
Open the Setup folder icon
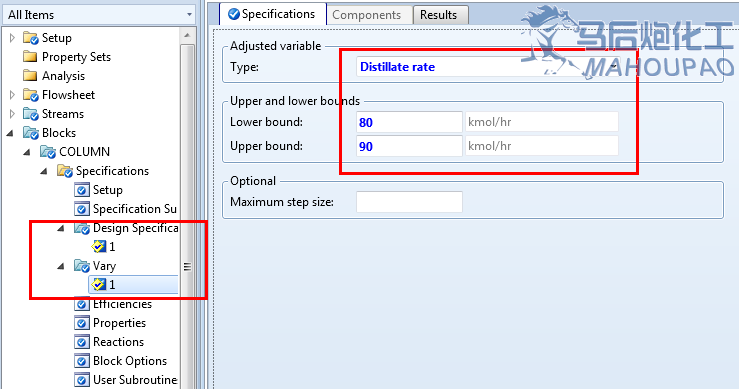click(31, 38)
